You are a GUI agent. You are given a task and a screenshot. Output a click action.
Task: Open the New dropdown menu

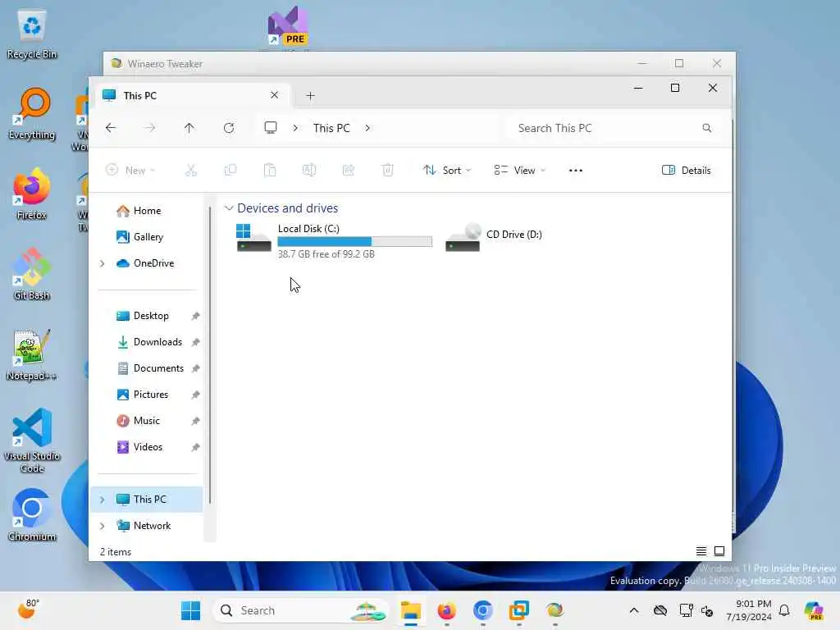pos(130,171)
